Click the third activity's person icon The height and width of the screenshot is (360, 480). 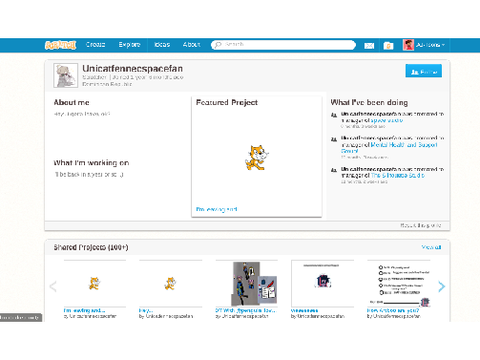(334, 170)
